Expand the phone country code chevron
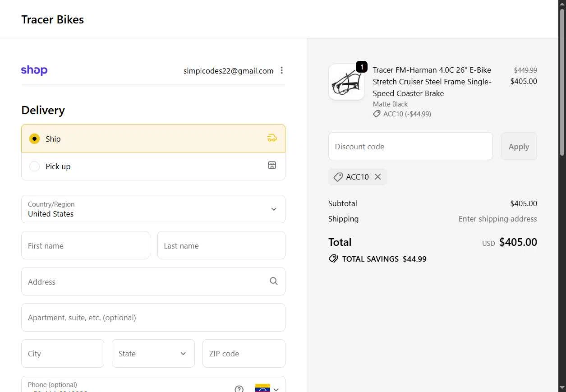Viewport: 566px width, 392px height. [276, 389]
